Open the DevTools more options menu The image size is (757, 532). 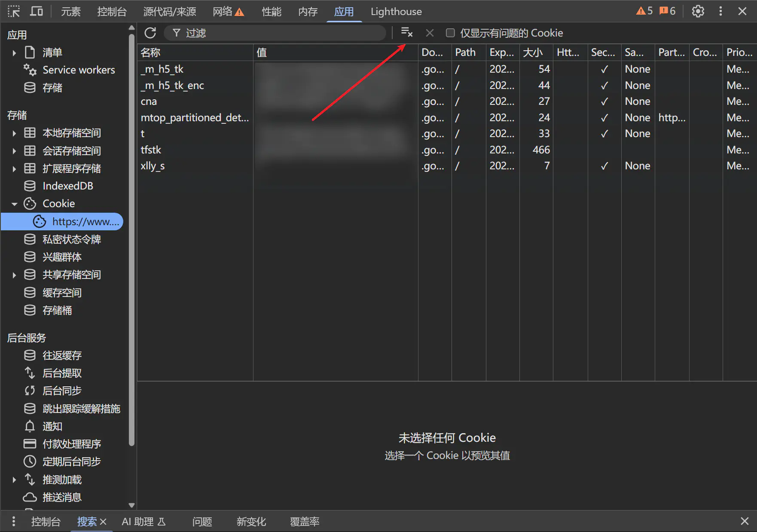720,11
